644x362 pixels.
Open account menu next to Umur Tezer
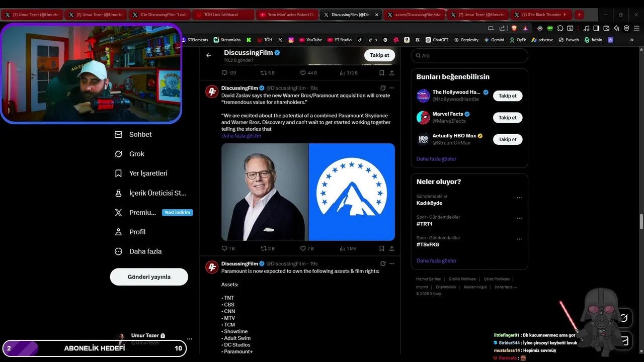point(190,339)
